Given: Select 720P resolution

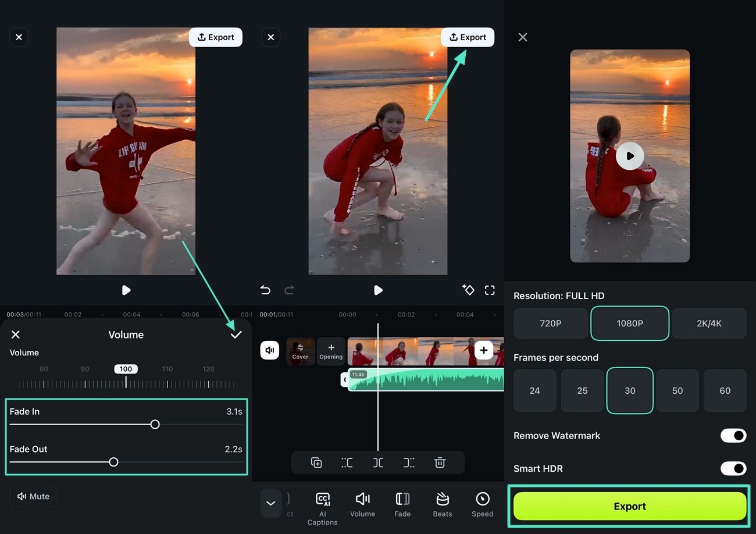Looking at the screenshot, I should pos(550,323).
